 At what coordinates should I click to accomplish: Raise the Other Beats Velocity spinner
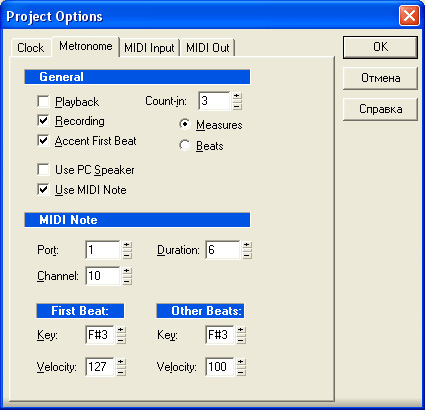(241, 362)
